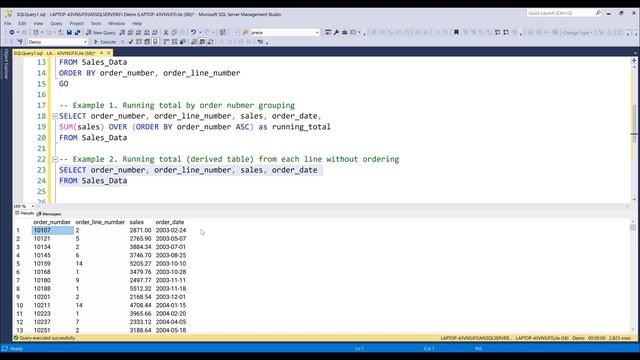Select order date 2003-11-18
The image size is (640, 360).
(x=171, y=289)
